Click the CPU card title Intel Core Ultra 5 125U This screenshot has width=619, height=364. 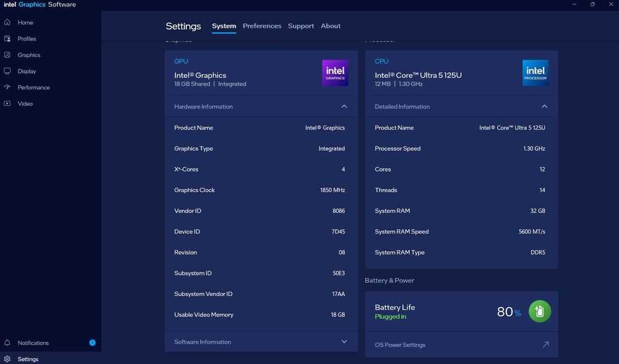(418, 75)
